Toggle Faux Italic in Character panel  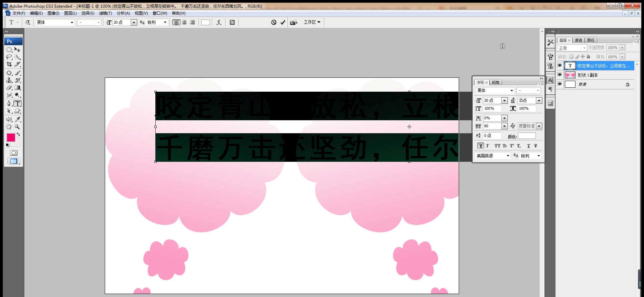point(488,146)
